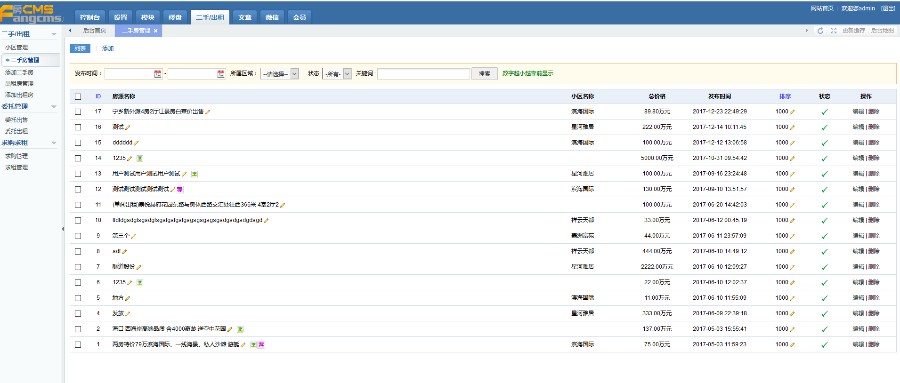Click the price cell '5000.00万元' in row 14

point(657,158)
